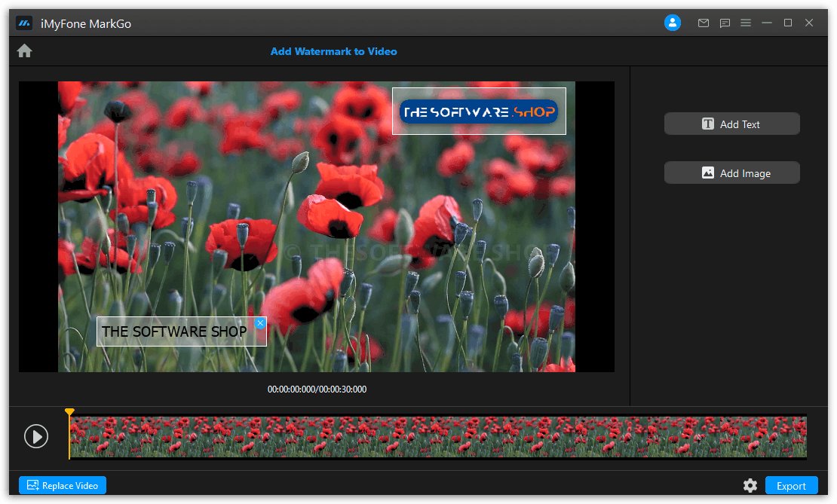Maximize the MarkGo window

point(788,23)
